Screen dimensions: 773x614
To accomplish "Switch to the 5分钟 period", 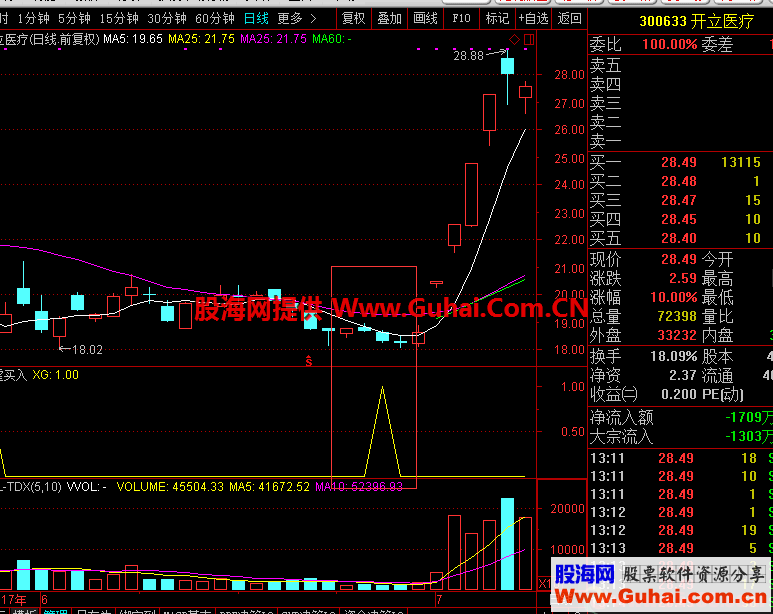I will pyautogui.click(x=74, y=19).
